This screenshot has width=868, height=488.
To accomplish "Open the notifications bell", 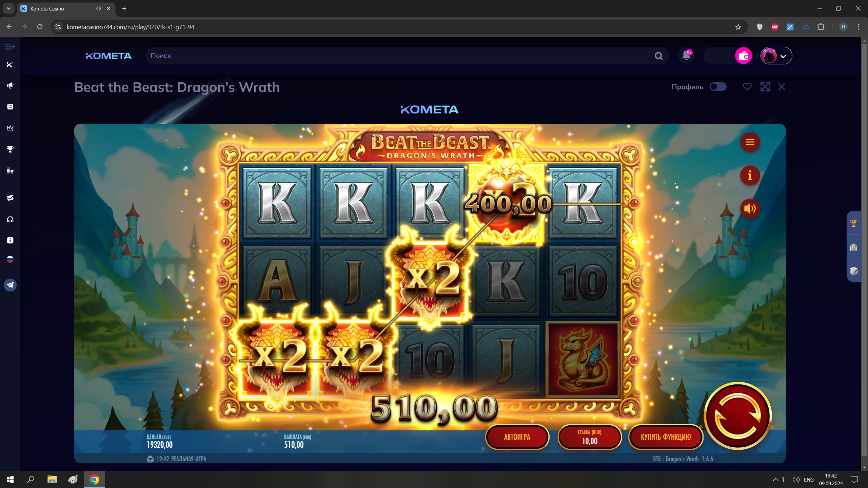I will [x=686, y=56].
